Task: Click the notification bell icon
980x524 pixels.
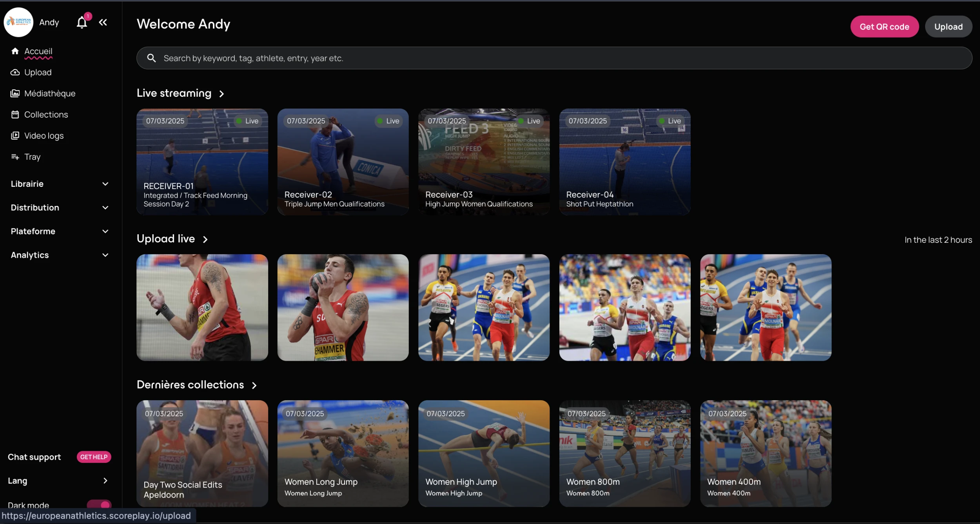Action: [x=82, y=22]
